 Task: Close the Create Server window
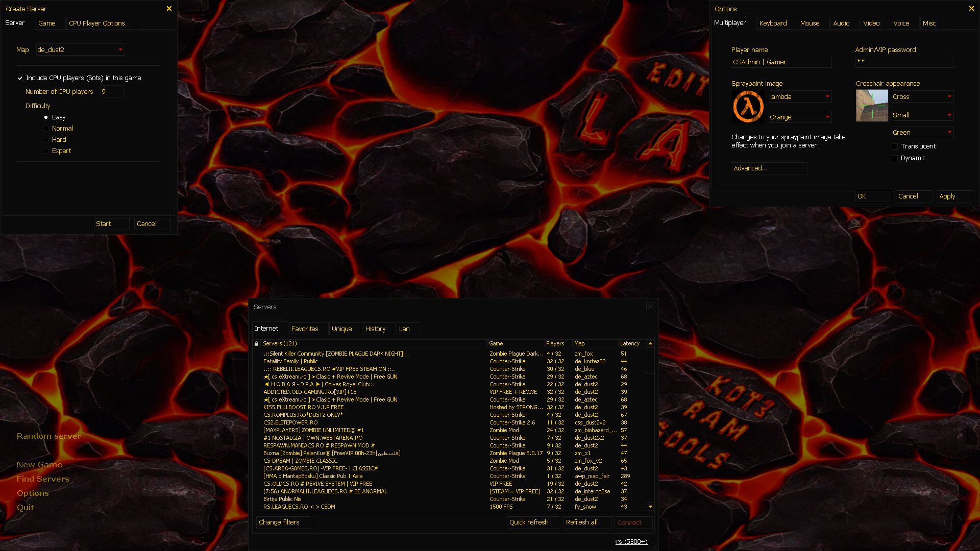169,9
